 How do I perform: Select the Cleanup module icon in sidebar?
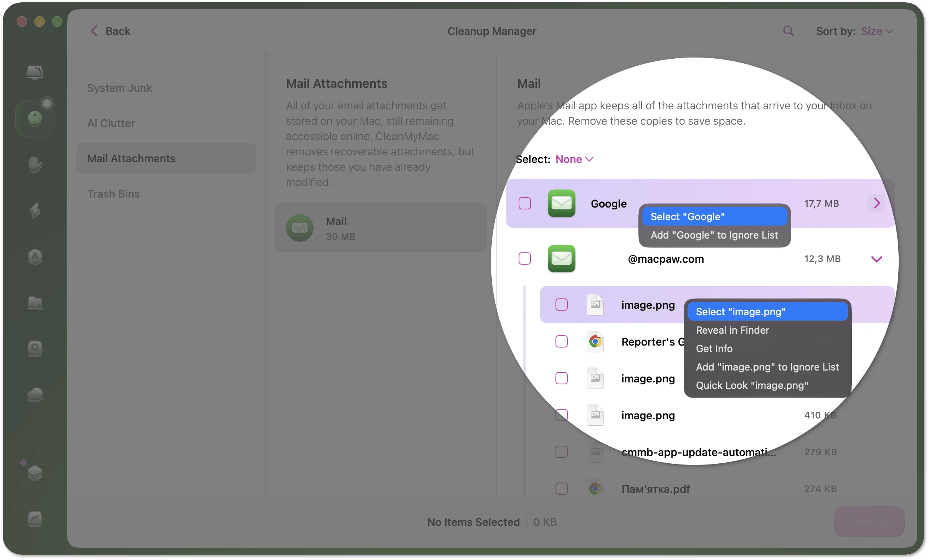click(x=35, y=119)
